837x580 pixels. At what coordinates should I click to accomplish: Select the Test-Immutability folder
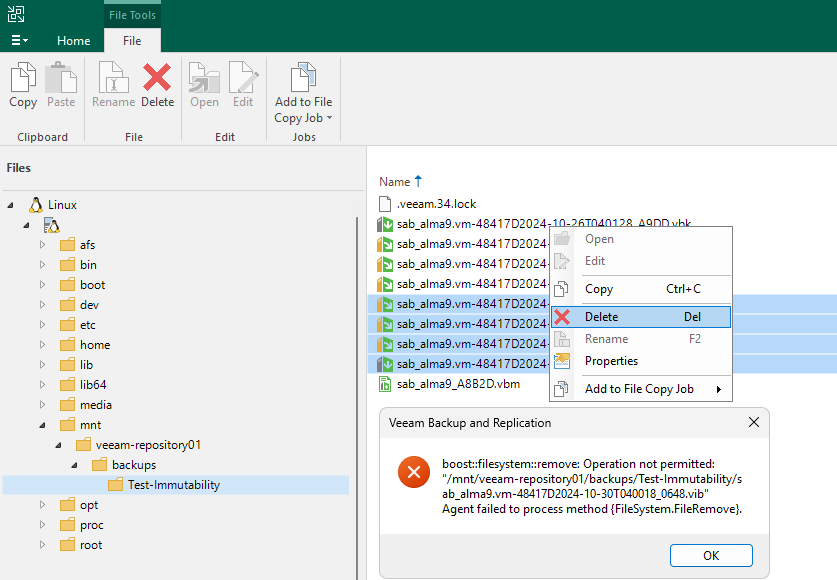160,484
